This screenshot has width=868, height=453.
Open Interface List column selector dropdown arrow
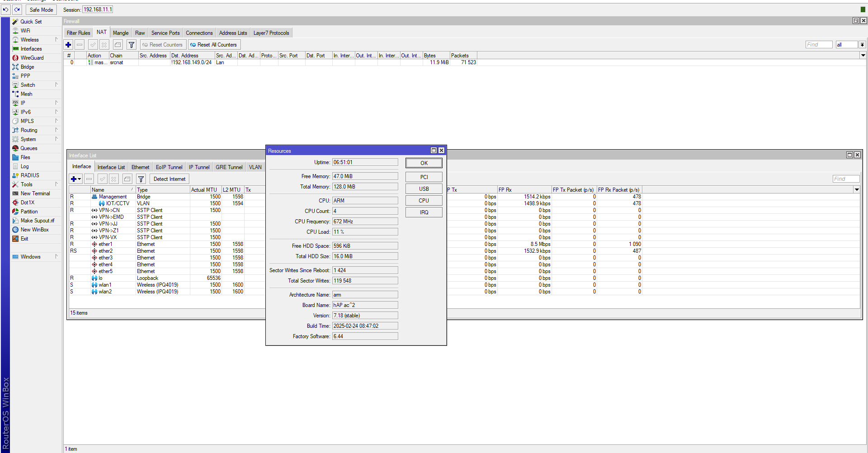857,189
